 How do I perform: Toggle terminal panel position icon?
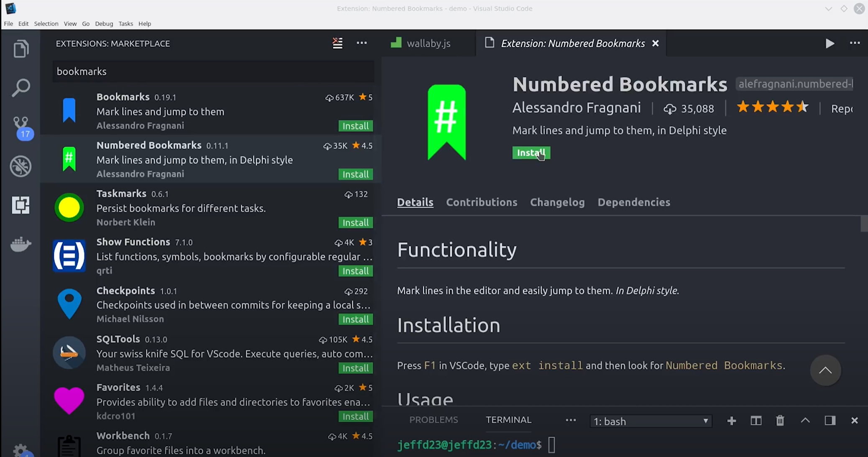coord(830,421)
